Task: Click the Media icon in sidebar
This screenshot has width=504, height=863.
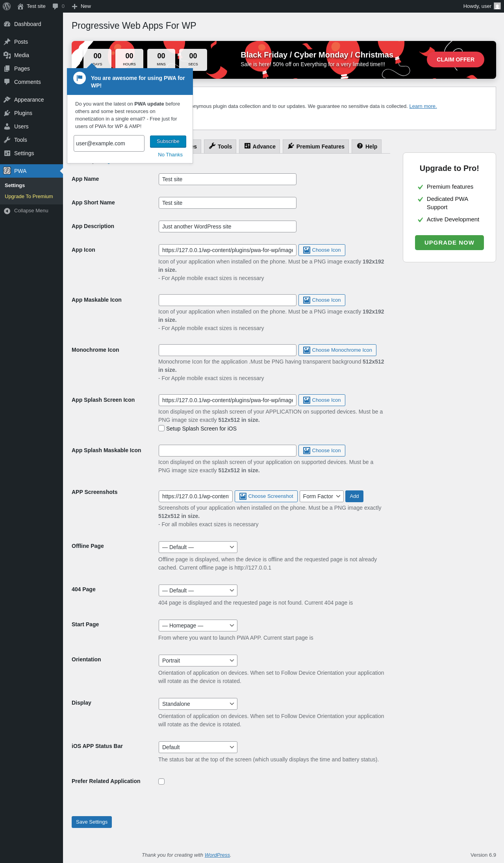Action: pos(7,55)
